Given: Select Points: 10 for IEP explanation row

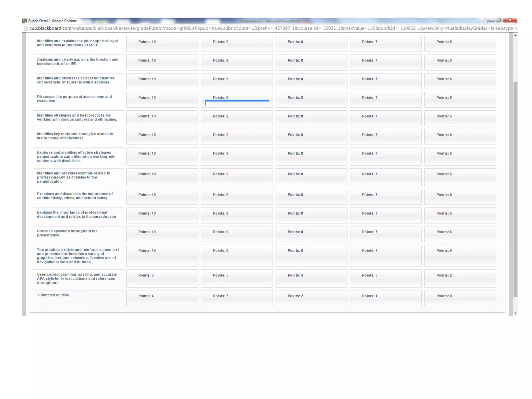Looking at the screenshot, I should [162, 62].
